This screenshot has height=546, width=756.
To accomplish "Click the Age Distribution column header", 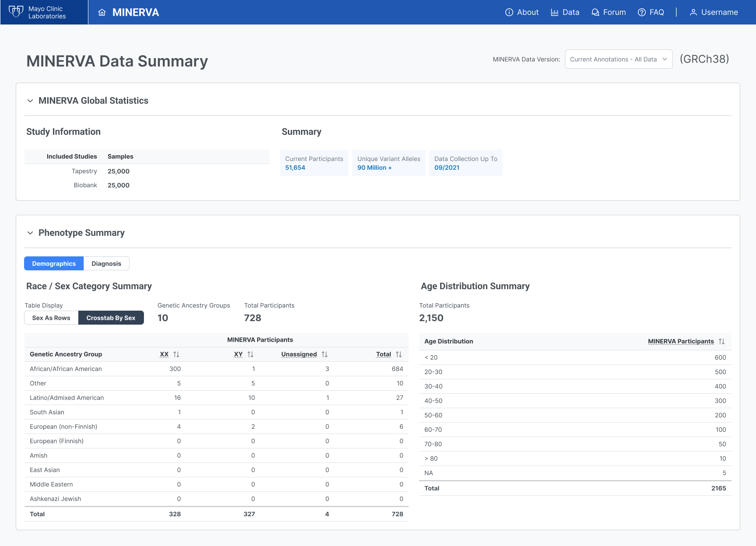I will click(448, 341).
